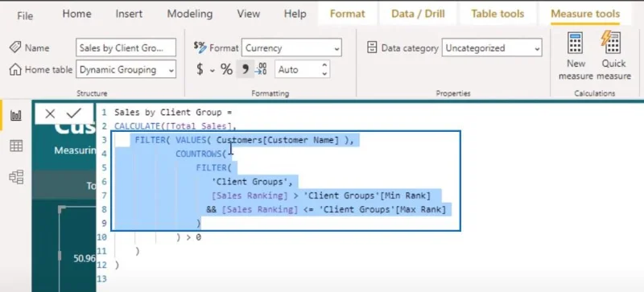Click 'Client Groups'[Max Rank] reference

(382, 210)
